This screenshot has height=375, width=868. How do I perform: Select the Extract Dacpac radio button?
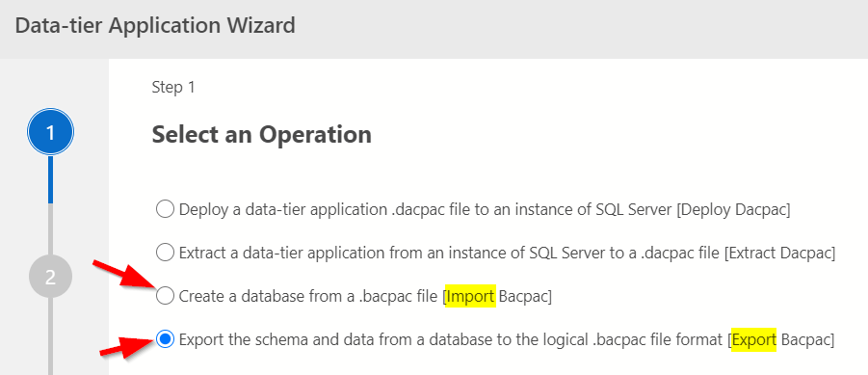click(x=165, y=254)
